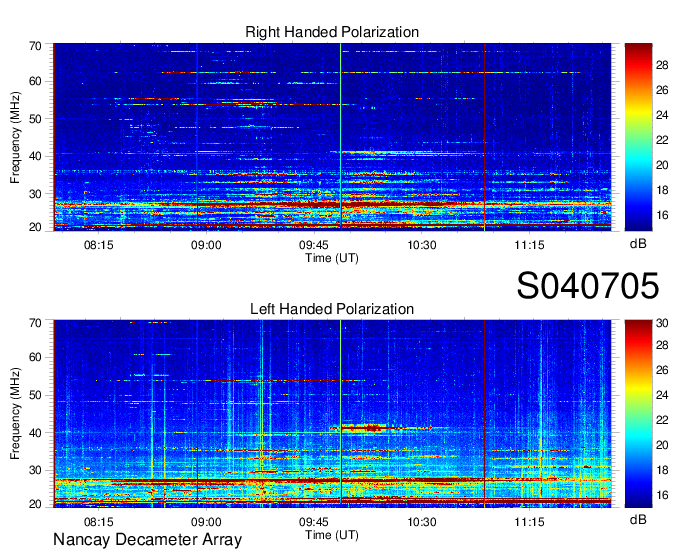This screenshot has height=552, width=680.
Task: Click the 20 MHz tick on Right Handed plot
Action: pyautogui.click(x=35, y=227)
